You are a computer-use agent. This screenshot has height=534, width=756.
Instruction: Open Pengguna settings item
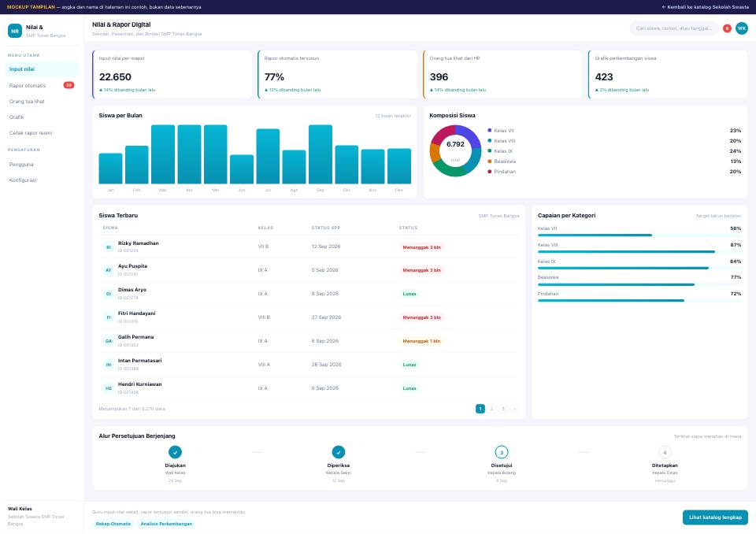tap(42, 165)
